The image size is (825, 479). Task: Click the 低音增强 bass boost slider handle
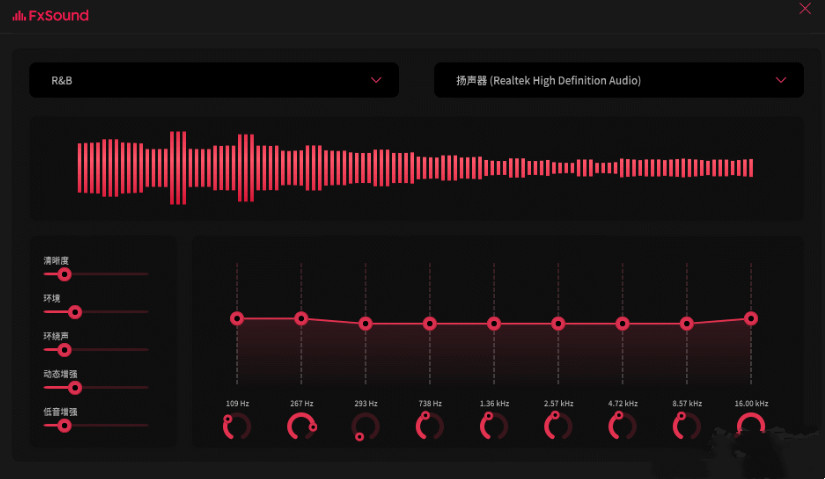click(64, 425)
